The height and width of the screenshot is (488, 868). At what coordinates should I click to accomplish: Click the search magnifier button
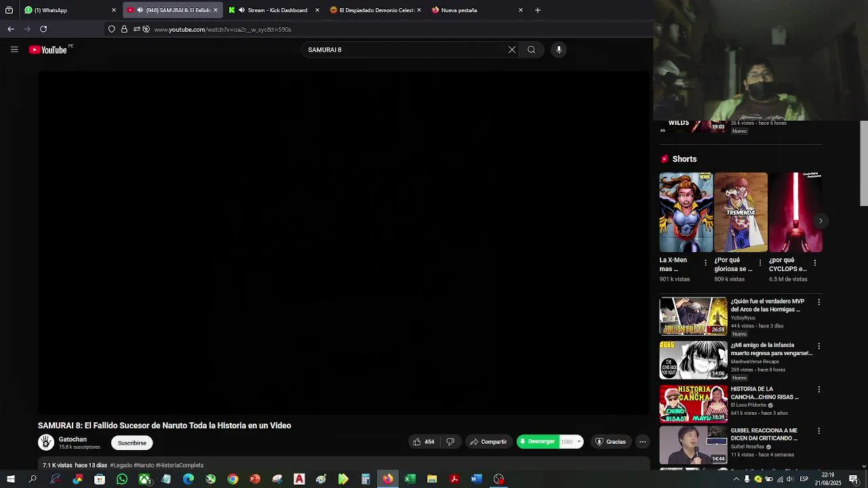pos(532,49)
